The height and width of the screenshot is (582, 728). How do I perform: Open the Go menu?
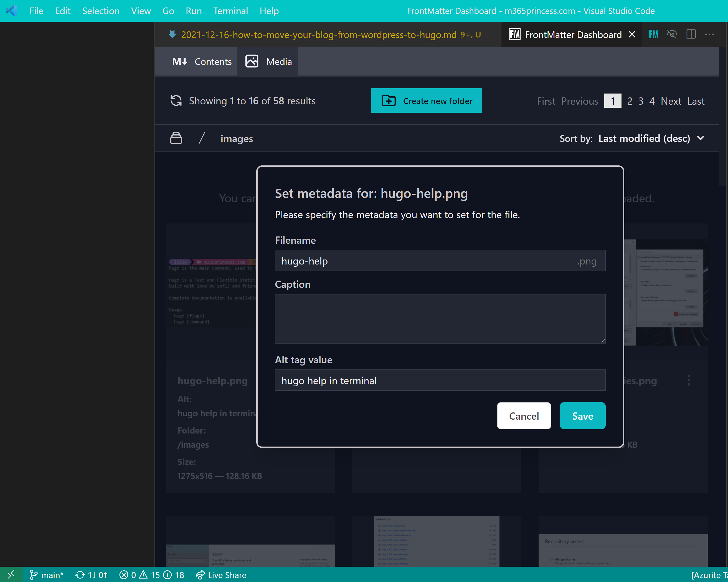tap(168, 11)
